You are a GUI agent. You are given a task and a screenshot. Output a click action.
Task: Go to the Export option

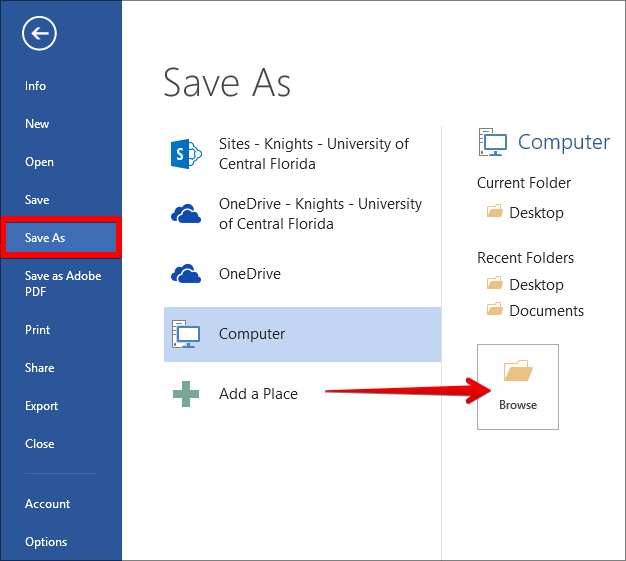pyautogui.click(x=42, y=406)
